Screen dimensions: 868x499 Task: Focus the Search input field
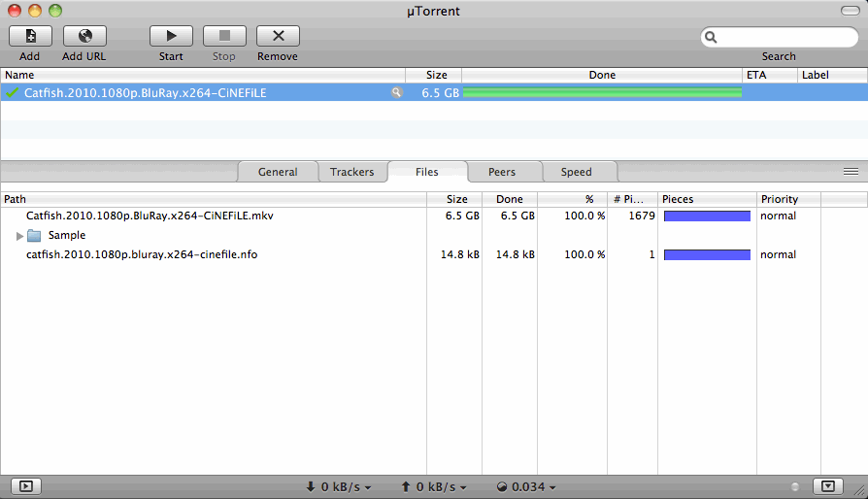780,37
